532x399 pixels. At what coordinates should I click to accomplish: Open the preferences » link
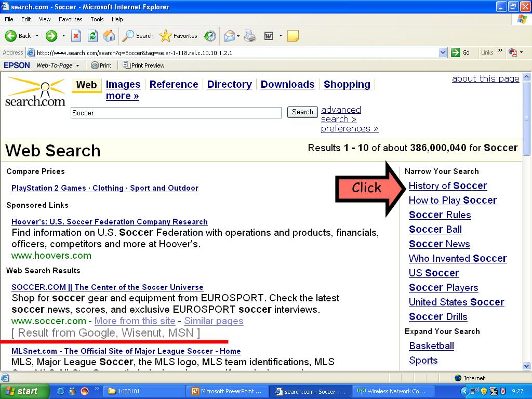350,129
